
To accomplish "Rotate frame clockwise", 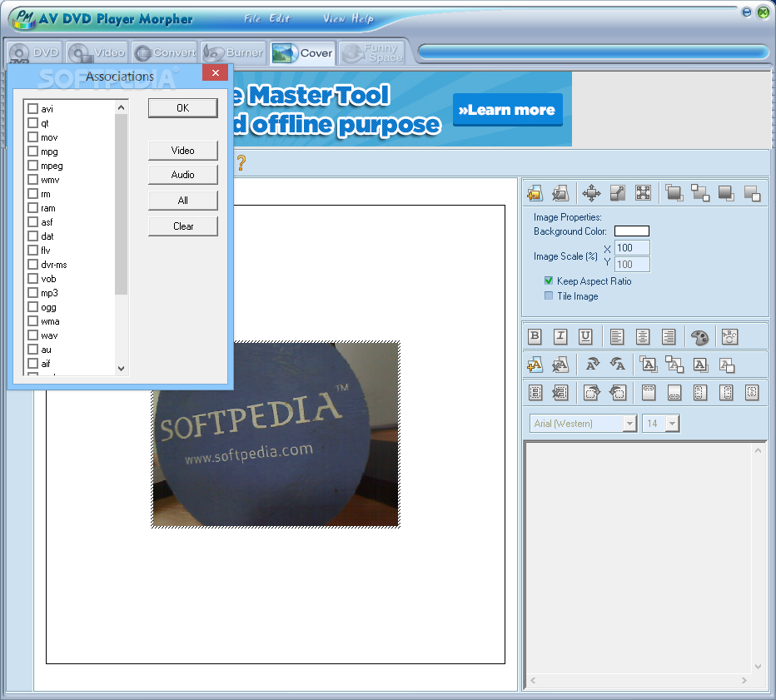I will tap(592, 393).
